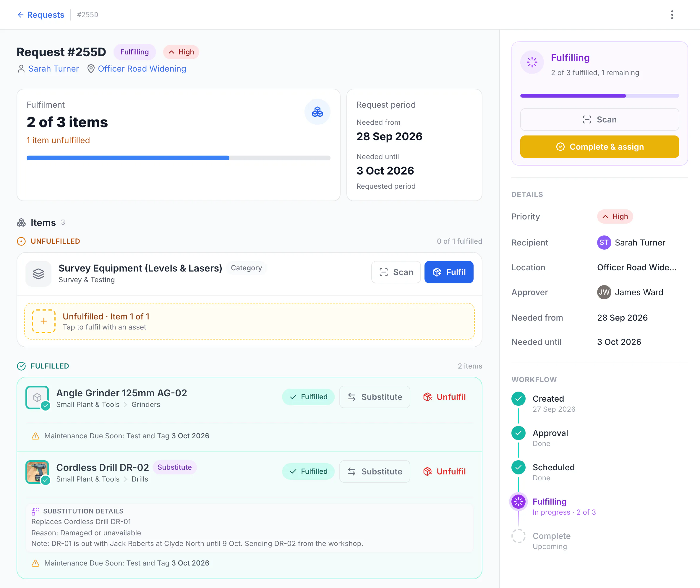Click the sidebar Scan button
This screenshot has height=588, width=700.
coord(599,119)
